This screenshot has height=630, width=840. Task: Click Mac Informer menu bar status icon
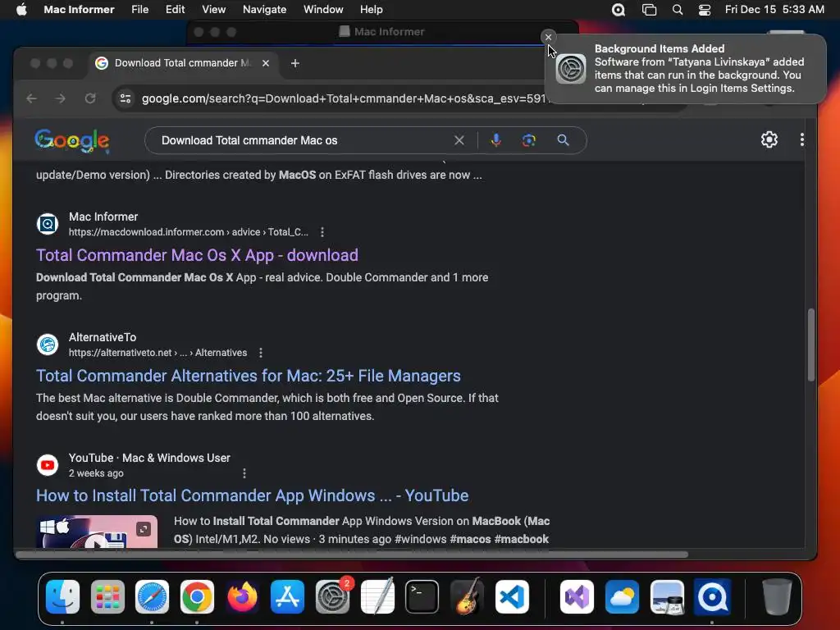point(619,10)
